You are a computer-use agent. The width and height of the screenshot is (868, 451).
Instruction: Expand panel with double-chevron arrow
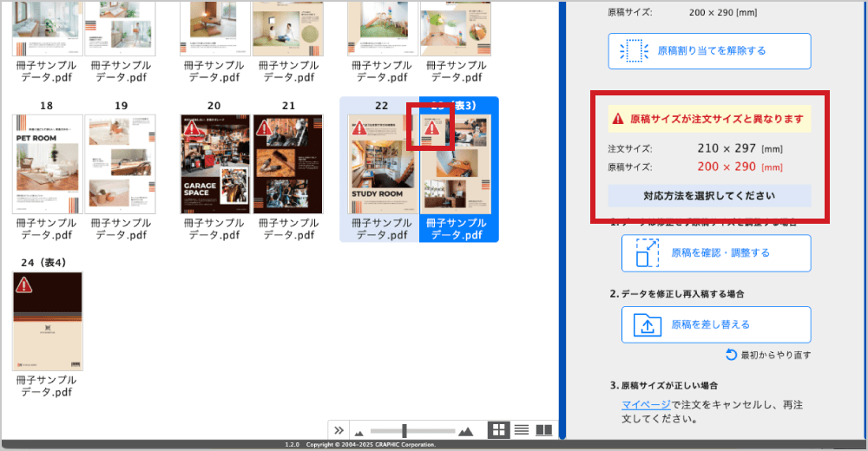coord(339,430)
